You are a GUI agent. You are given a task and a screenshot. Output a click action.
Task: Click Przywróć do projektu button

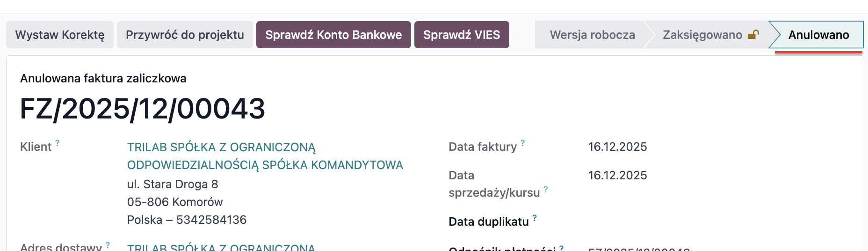coord(185,35)
